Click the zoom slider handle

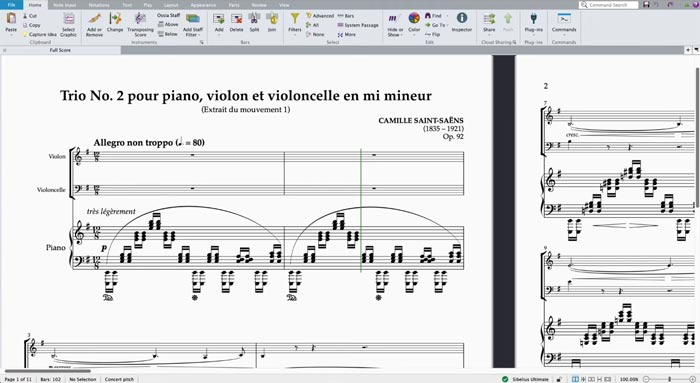[x=669, y=379]
